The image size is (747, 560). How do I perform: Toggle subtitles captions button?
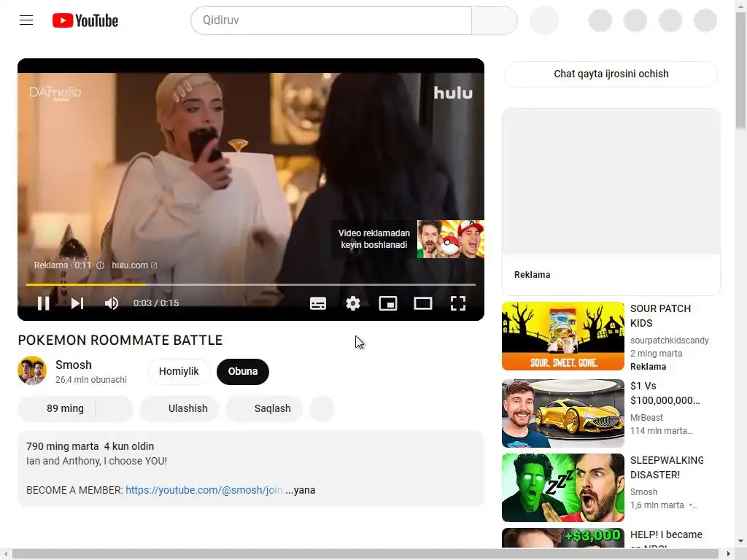pyautogui.click(x=318, y=303)
